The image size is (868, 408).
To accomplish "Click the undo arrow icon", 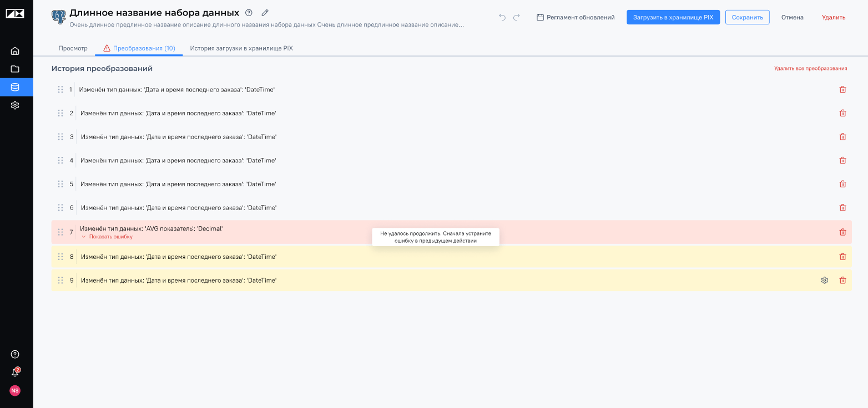I will tap(502, 17).
